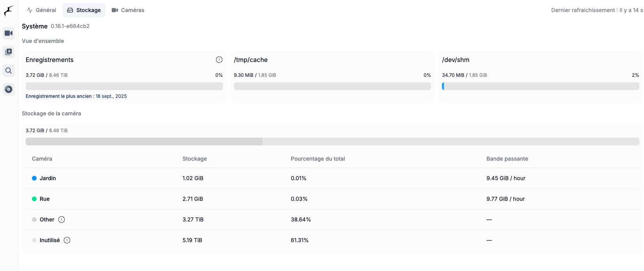Open the live camera view in sidebar
The height and width of the screenshot is (271, 644).
click(x=9, y=33)
